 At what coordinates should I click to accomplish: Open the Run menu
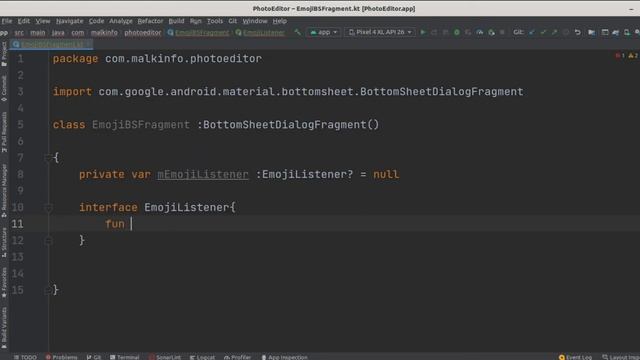196,21
